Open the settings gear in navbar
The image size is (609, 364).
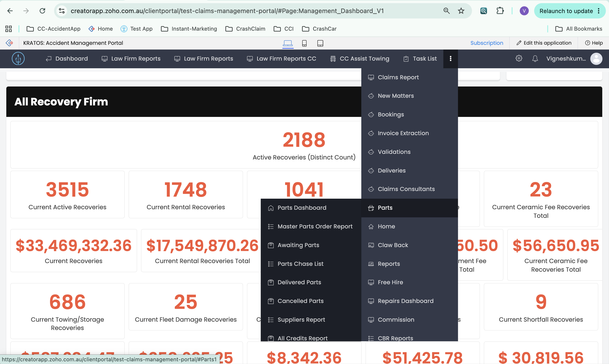[x=519, y=58]
